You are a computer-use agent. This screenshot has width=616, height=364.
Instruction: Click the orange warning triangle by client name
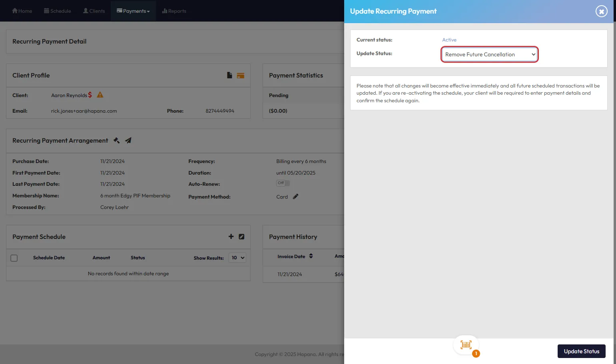click(100, 95)
